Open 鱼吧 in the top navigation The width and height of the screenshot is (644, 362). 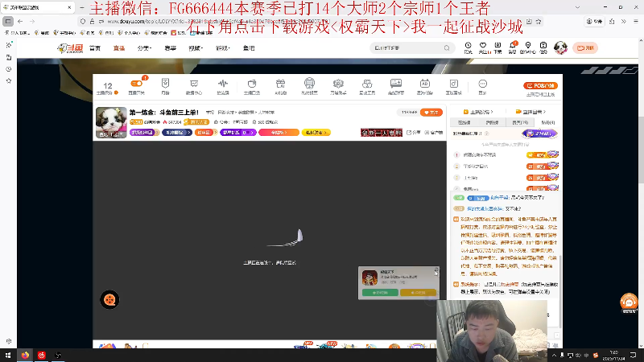pyautogui.click(x=249, y=48)
